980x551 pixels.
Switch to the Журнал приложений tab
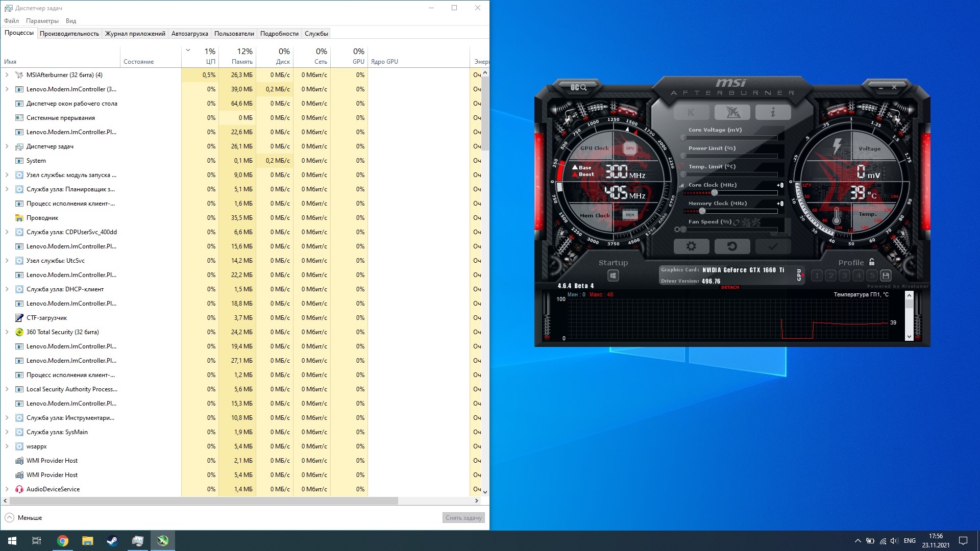(135, 34)
